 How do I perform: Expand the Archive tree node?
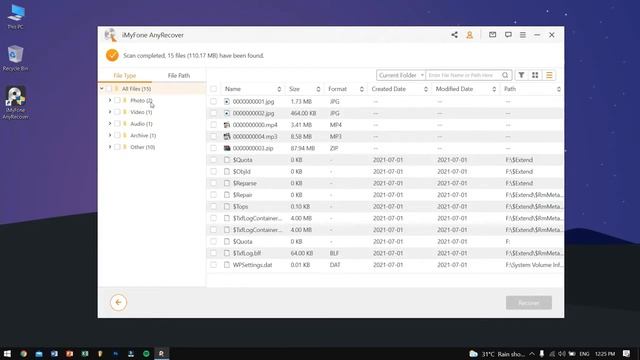tap(110, 135)
